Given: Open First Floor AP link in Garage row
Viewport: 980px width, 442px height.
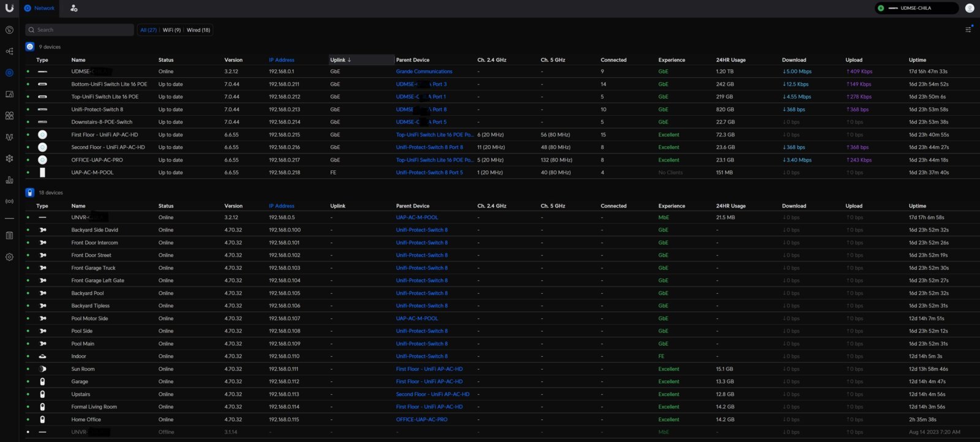Looking at the screenshot, I should point(429,381).
